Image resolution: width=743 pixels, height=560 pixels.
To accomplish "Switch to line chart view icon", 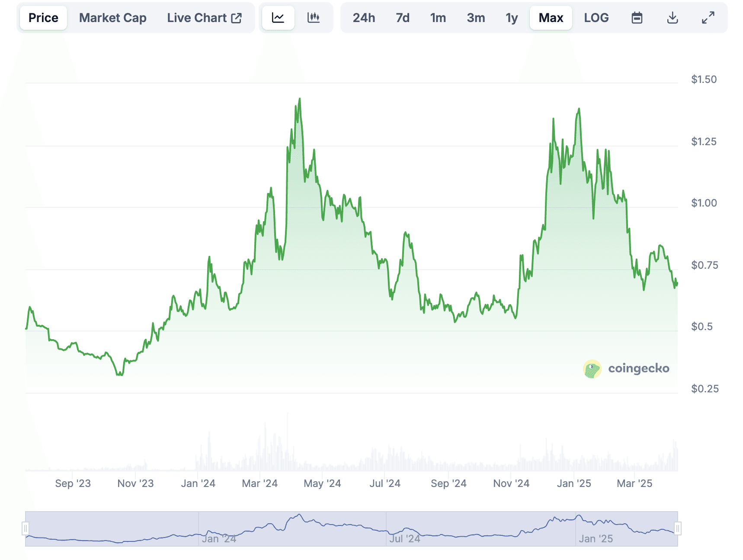I will tap(278, 18).
